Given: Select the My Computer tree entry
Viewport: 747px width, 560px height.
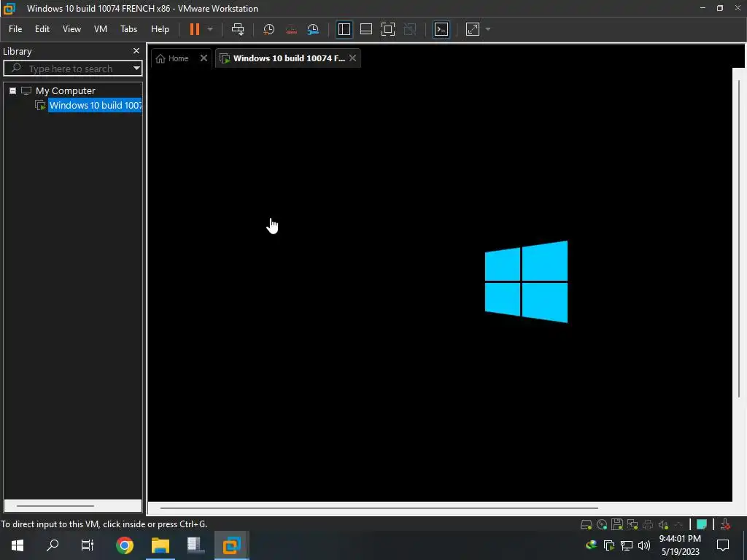Looking at the screenshot, I should point(65,90).
